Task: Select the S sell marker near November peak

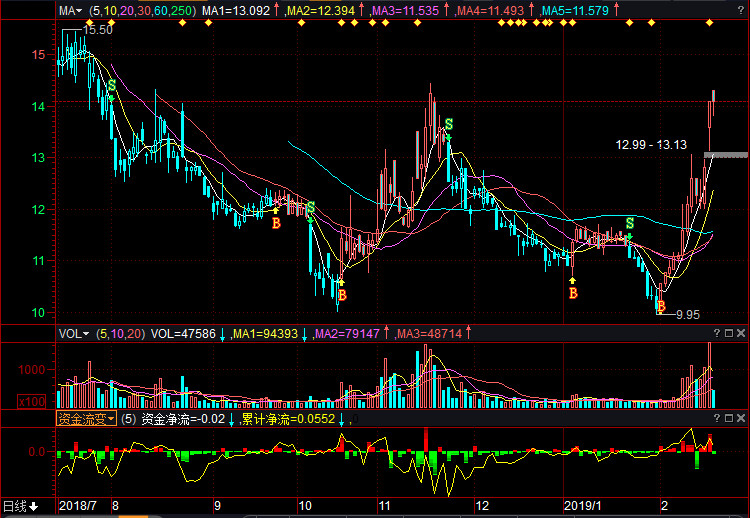Action: (x=449, y=124)
